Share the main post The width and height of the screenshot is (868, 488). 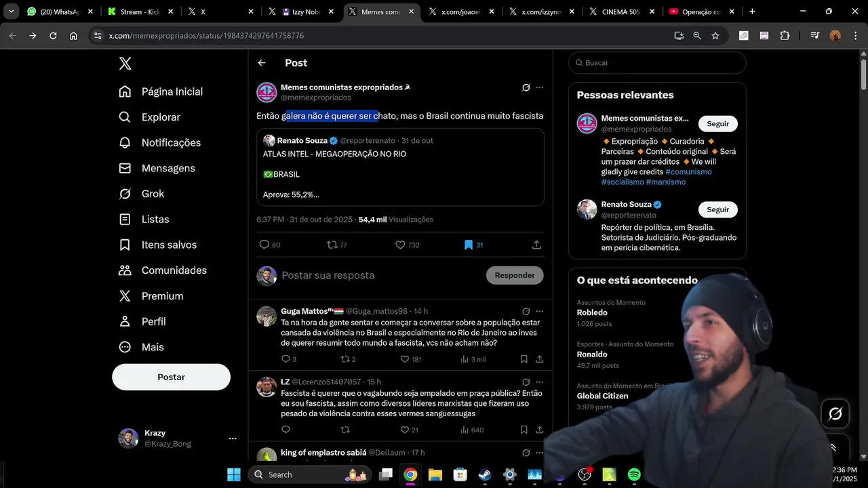click(536, 245)
